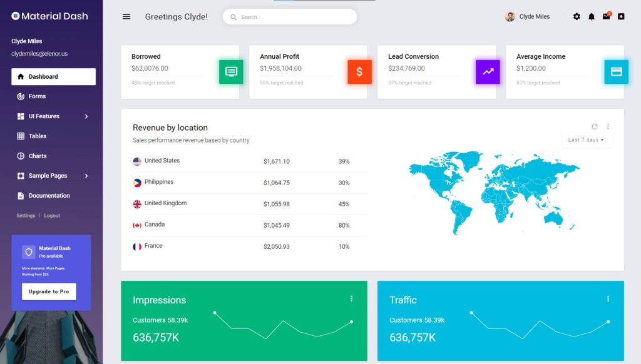The width and height of the screenshot is (641, 364).
Task: Open settings gear icon in header
Action: point(577,16)
